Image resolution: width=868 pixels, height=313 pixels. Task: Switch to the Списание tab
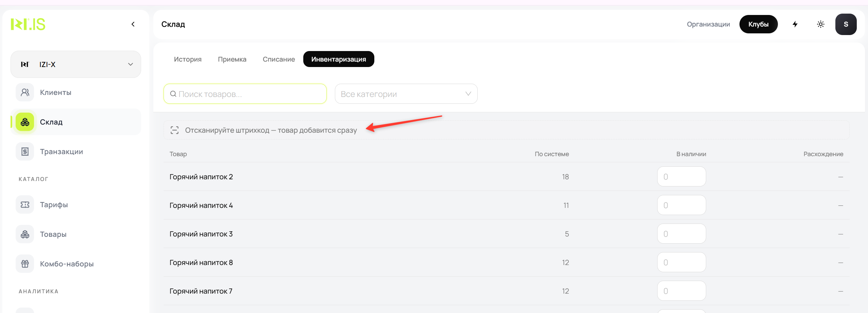279,59
